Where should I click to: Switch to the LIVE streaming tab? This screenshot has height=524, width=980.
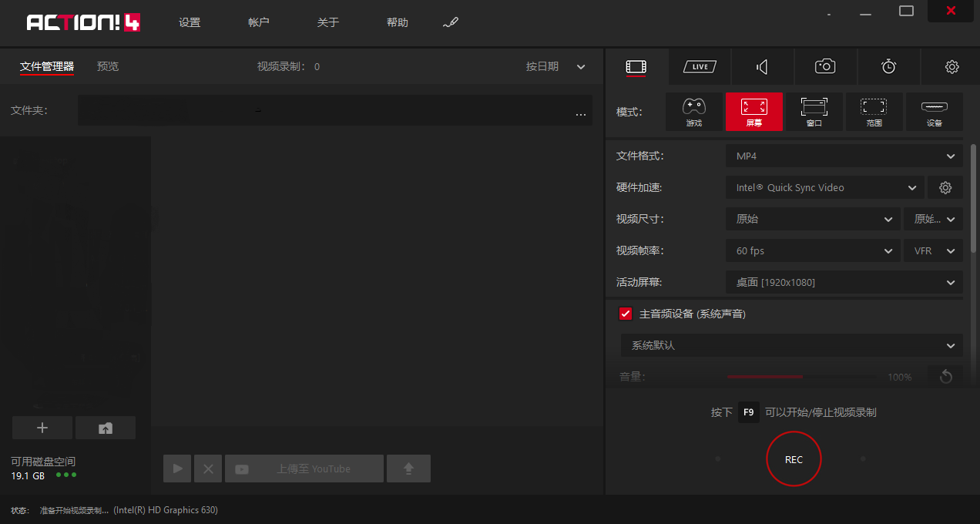[x=700, y=67]
